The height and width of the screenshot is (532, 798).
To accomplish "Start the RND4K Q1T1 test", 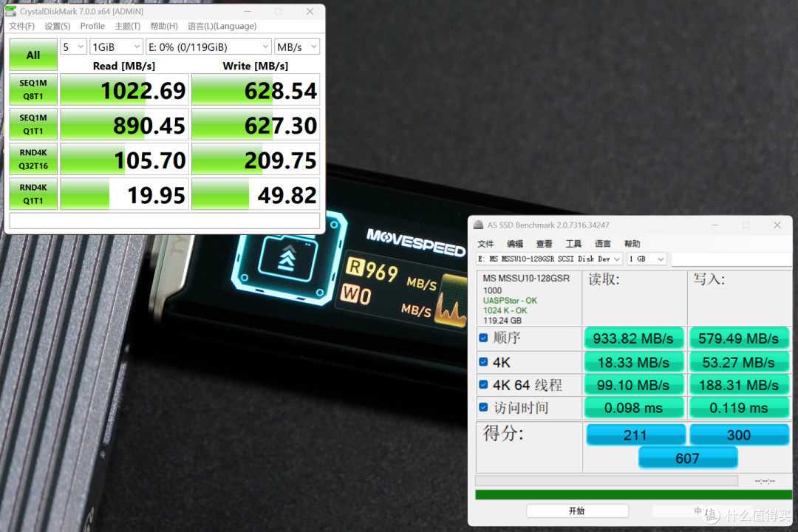I will pos(33,194).
